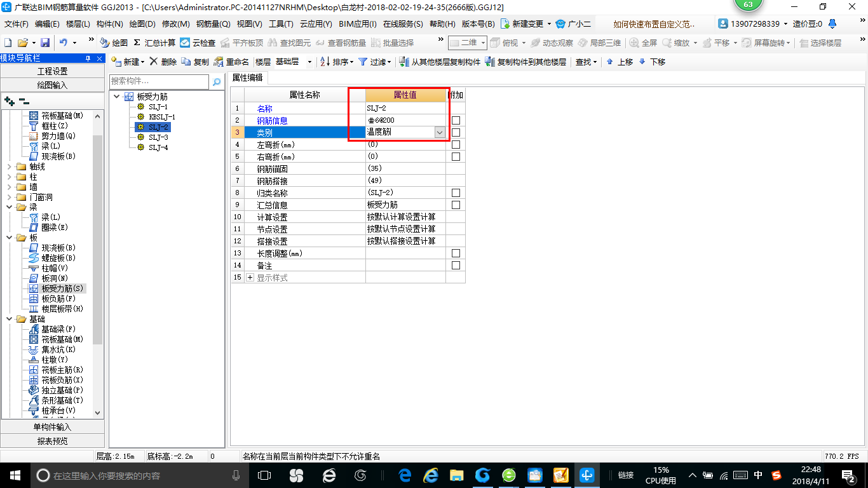This screenshot has height=488, width=868.
Task: Create a new project file icon
Action: [x=8, y=43]
